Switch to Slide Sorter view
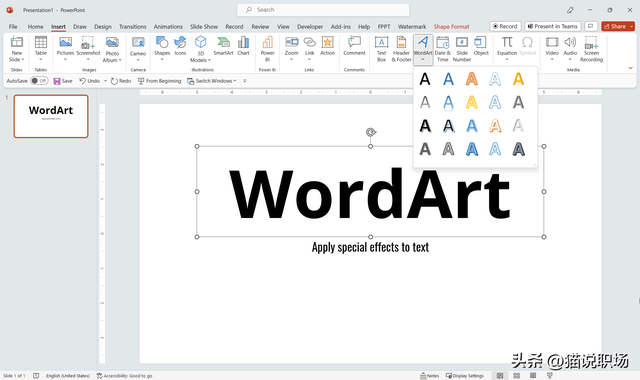The width and height of the screenshot is (640, 380). tap(516, 376)
